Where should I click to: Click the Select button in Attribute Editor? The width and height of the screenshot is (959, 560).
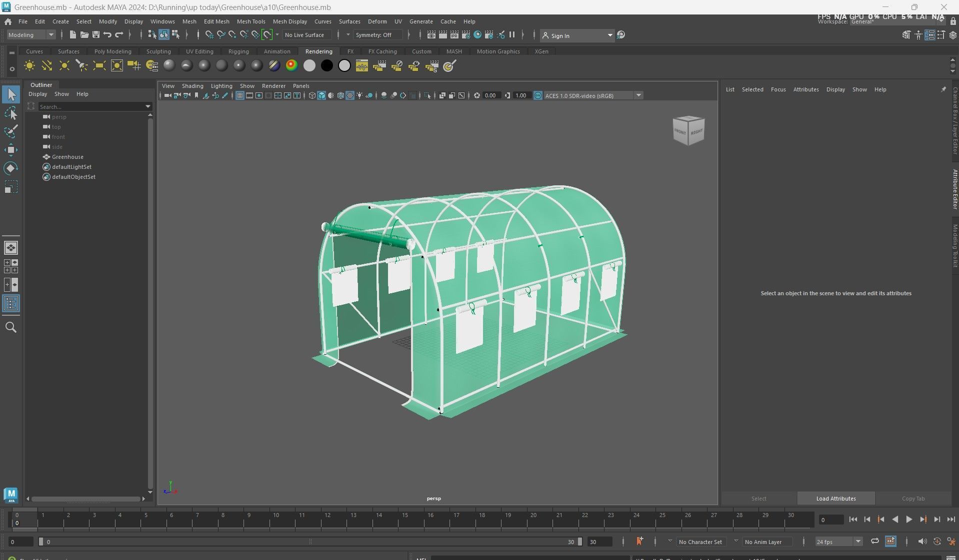click(758, 499)
